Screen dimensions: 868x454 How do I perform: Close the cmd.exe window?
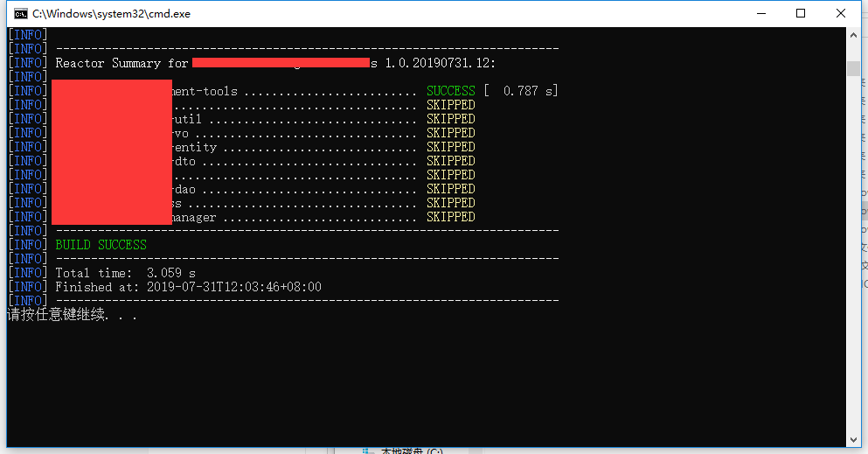[x=840, y=13]
